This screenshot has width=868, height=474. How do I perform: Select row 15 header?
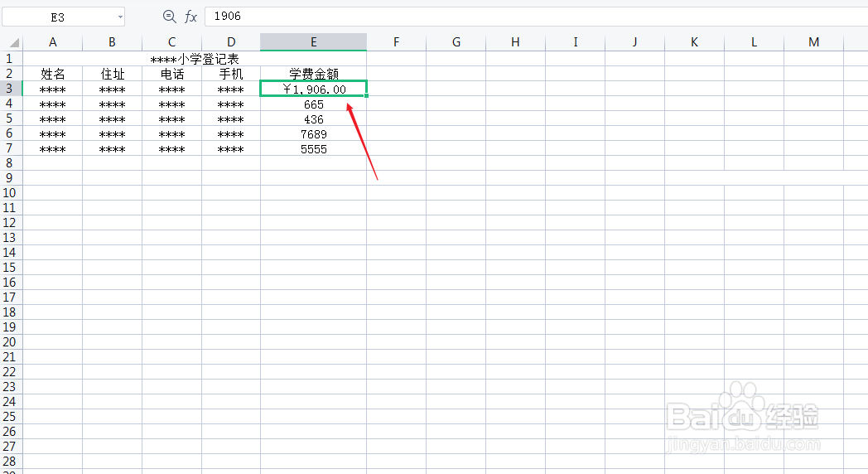[9, 268]
